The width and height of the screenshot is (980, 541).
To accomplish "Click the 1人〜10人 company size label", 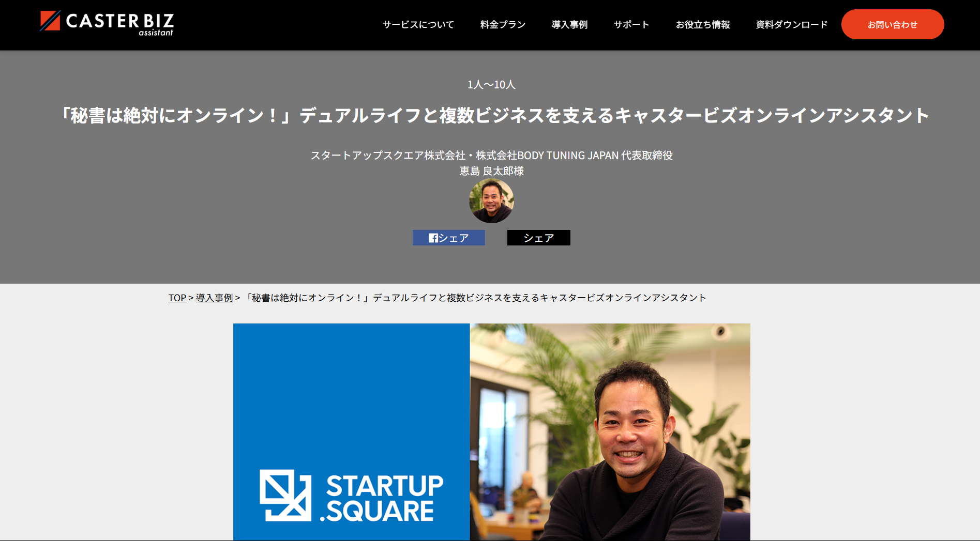I will tap(491, 84).
